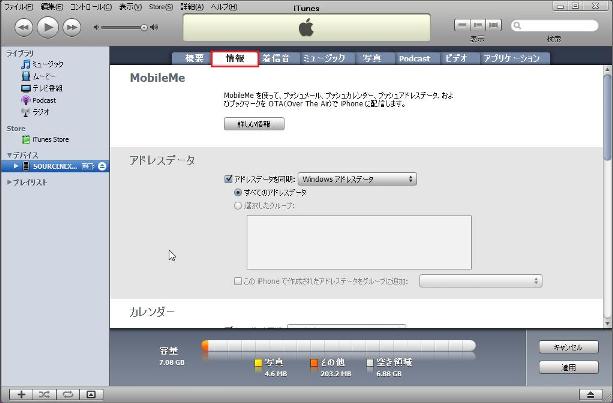Click the search input field
613x403 pixels.
coord(555,25)
